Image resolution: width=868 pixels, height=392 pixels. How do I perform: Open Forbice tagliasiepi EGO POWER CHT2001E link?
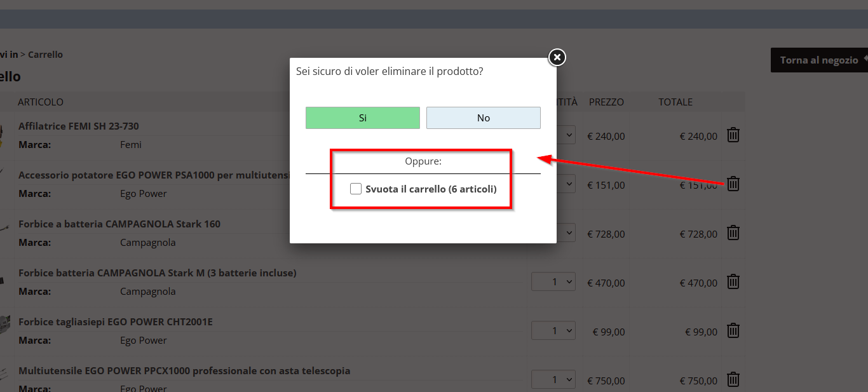[x=116, y=321]
